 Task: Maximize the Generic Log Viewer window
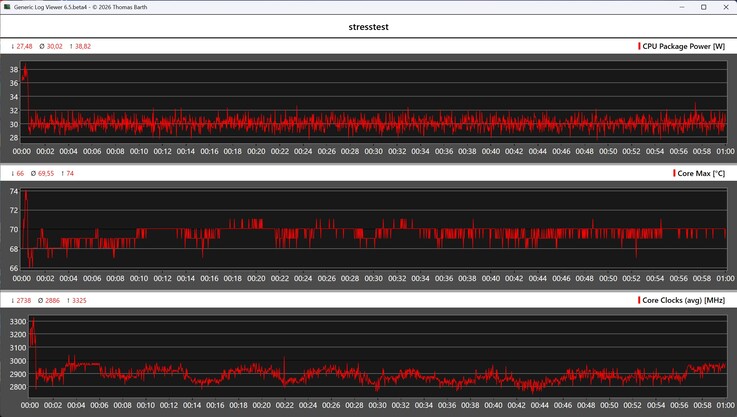[x=704, y=7]
